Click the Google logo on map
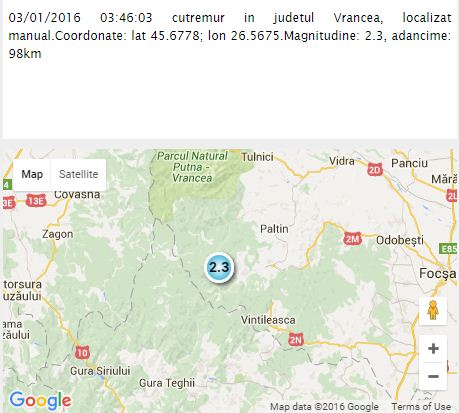 pyautogui.click(x=40, y=401)
